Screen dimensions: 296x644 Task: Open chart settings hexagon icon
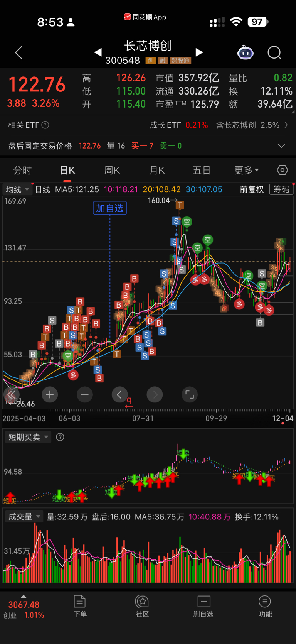tap(282, 170)
